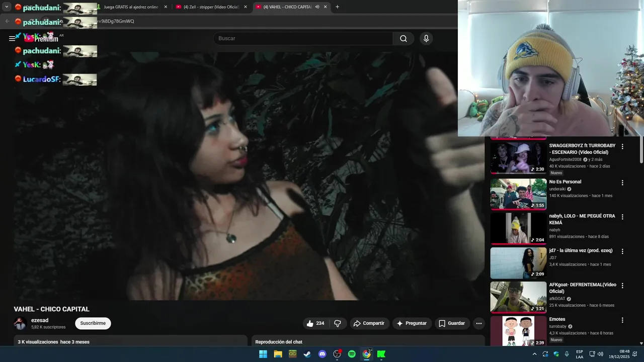This screenshot has width=644, height=362.
Task: Open notification center bell icon
Action: (x=635, y=354)
